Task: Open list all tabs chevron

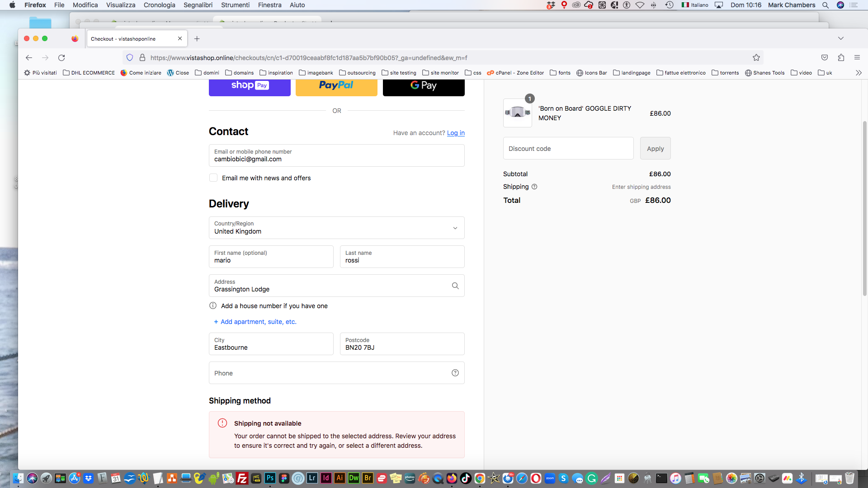Action: click(x=841, y=38)
